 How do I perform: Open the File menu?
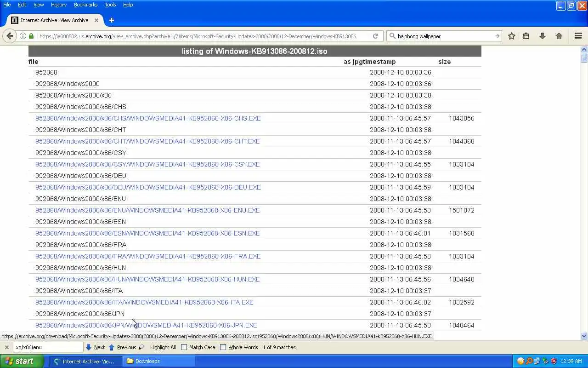[x=7, y=5]
